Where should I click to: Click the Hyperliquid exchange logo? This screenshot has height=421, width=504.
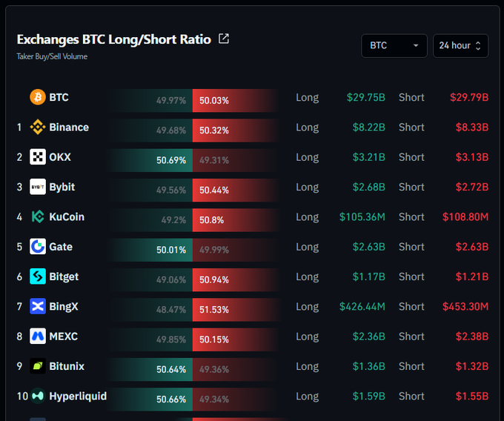38,396
